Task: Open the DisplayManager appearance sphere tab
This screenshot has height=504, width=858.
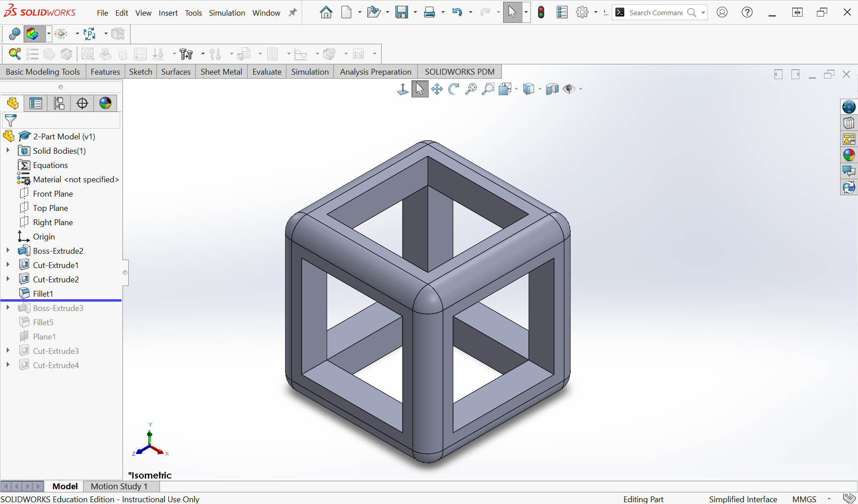Action: (105, 103)
